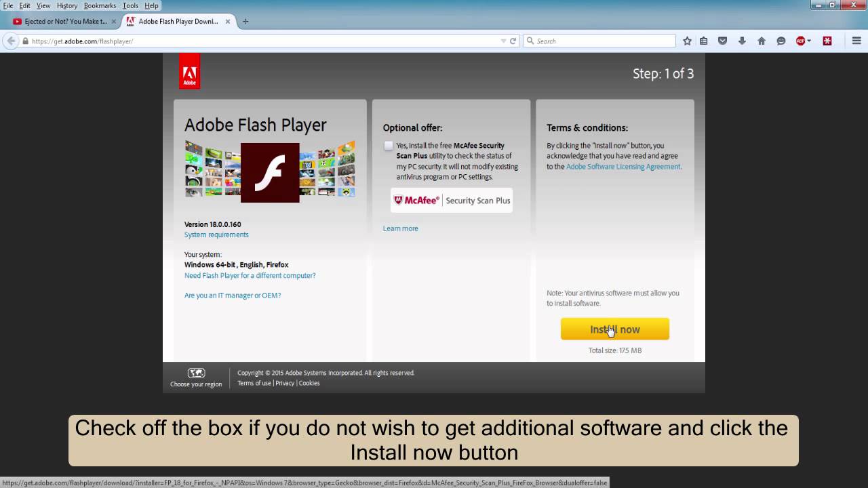Click the McAfee Security Scan Plus badge
Screen dimensions: 868x488
coord(452,201)
